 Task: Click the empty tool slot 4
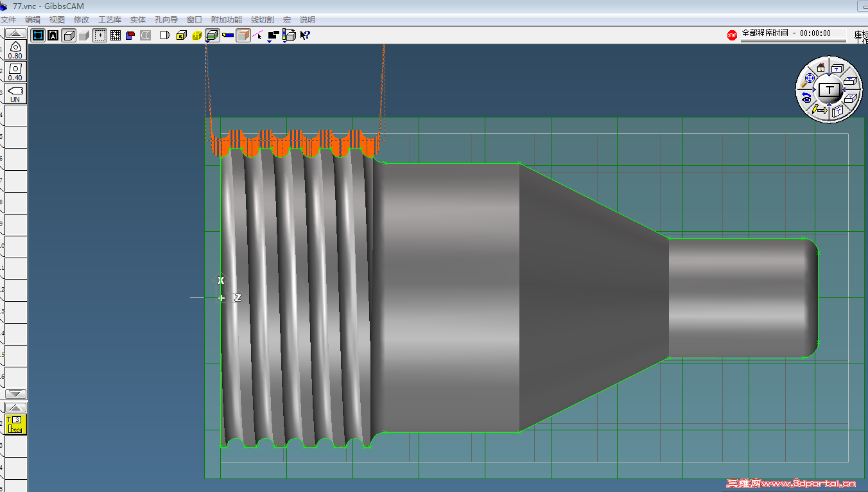pyautogui.click(x=16, y=116)
